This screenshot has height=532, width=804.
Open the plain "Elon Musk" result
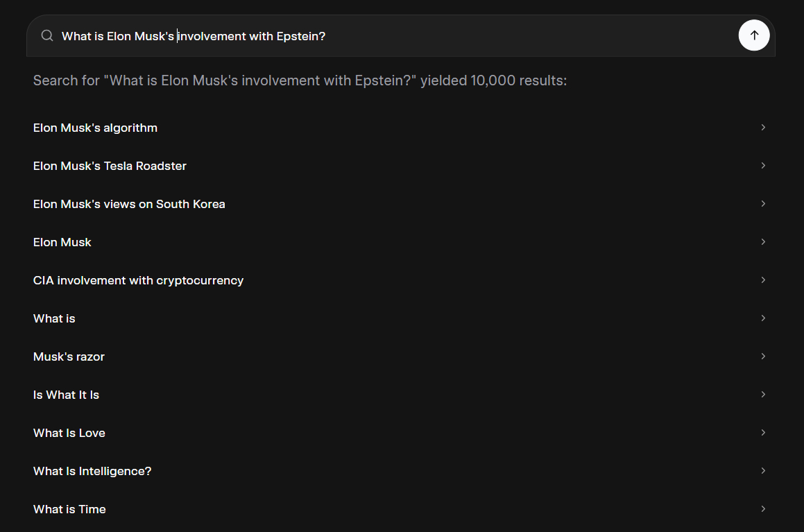[x=62, y=242]
